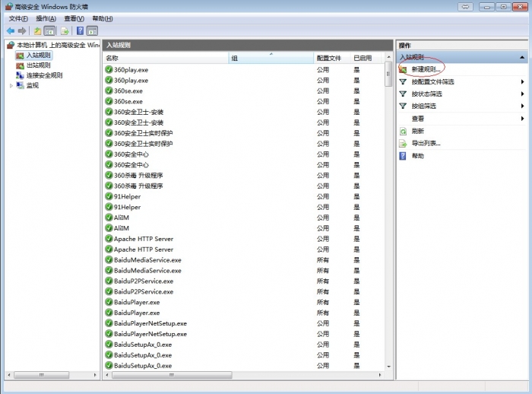This screenshot has height=394, width=532.
Task: Click the new rule icon beside 新建规则
Action: (x=403, y=69)
